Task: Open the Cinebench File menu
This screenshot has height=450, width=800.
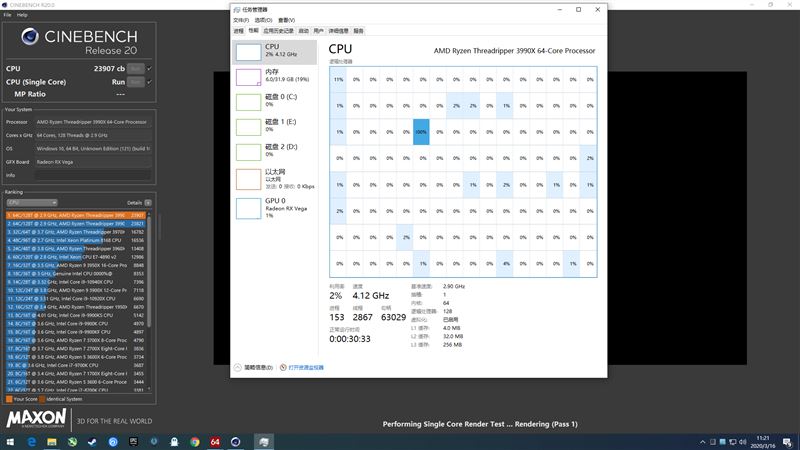Action: click(x=8, y=15)
